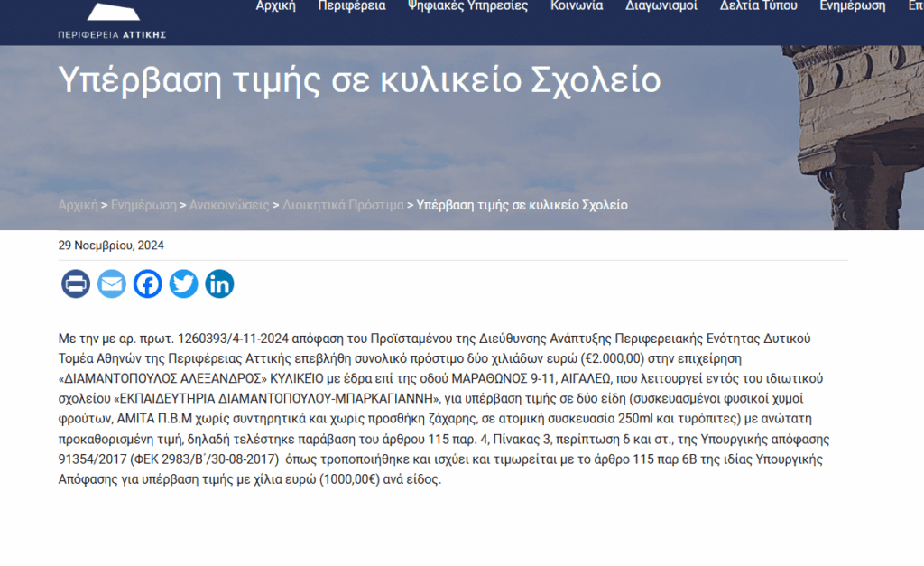Image resolution: width=924 pixels, height=566 pixels.
Task: Go to Διοικητικά Πρόστιμα breadcrumb link
Action: (x=343, y=205)
